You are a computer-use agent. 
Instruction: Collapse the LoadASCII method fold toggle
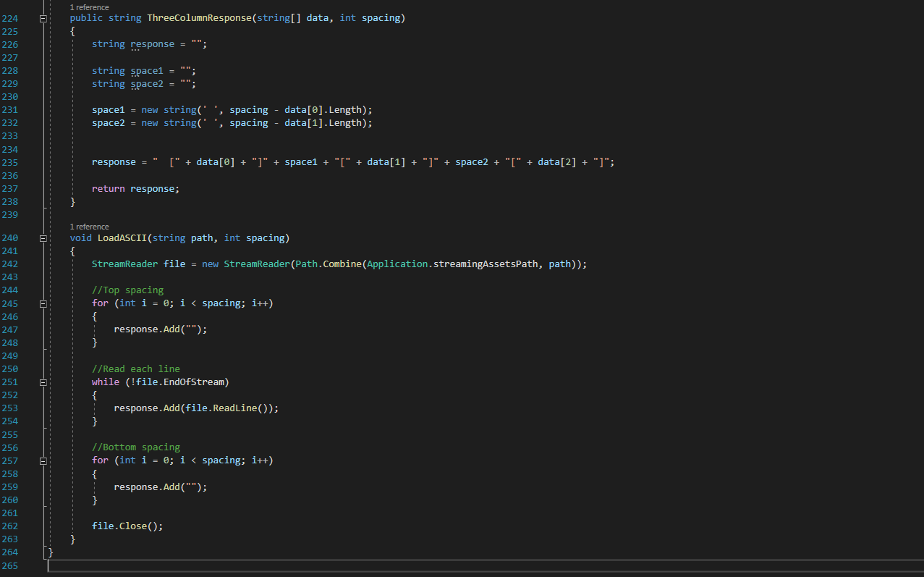[43, 238]
